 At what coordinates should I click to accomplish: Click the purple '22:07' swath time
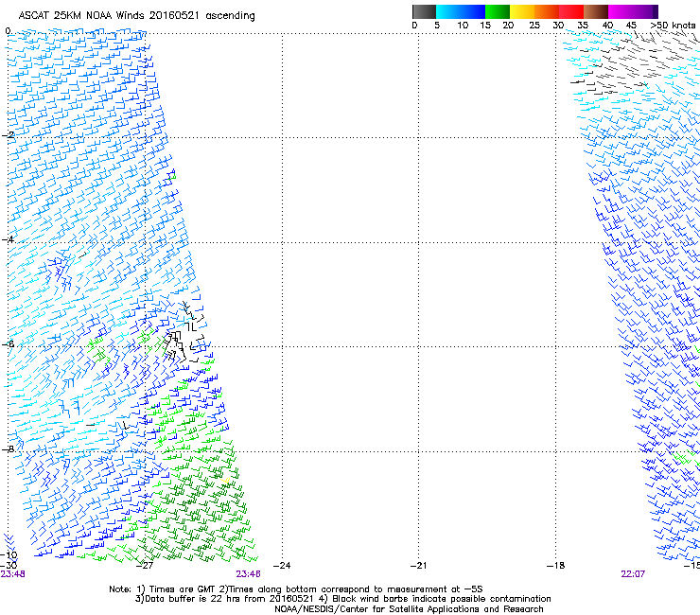tap(633, 574)
